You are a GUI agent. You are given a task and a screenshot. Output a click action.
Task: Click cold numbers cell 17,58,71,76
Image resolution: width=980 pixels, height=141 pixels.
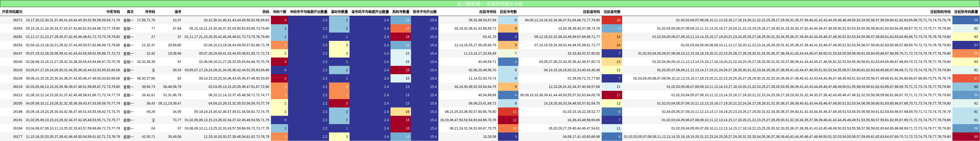(146, 20)
